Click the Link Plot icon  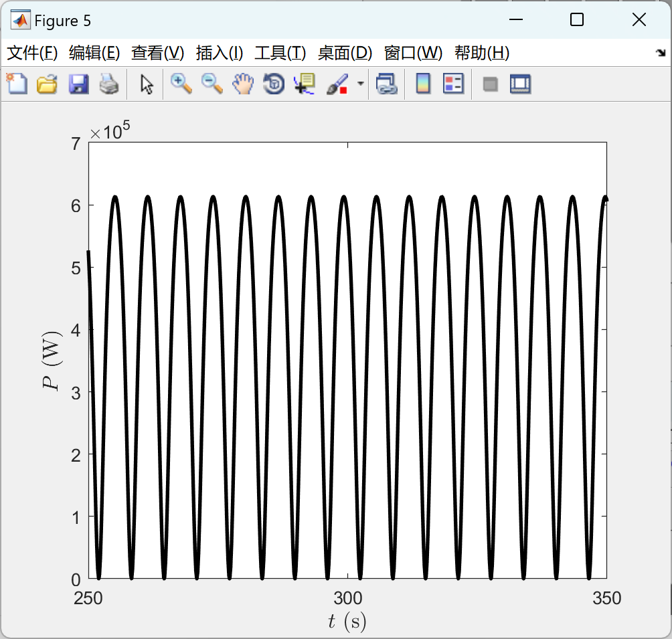(x=387, y=84)
